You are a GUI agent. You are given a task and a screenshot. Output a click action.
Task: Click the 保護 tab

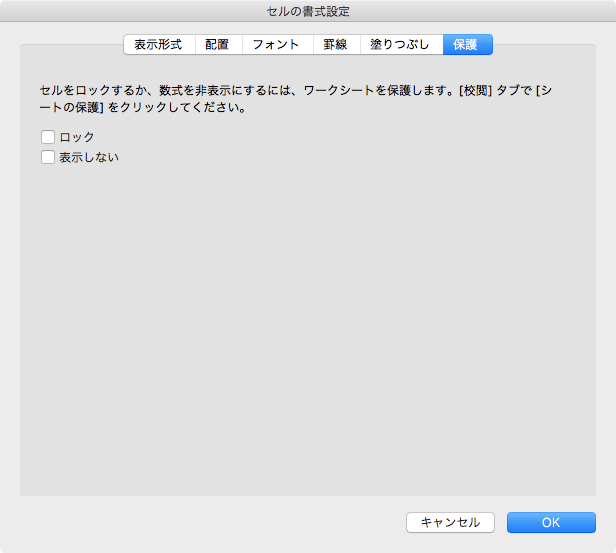[468, 44]
